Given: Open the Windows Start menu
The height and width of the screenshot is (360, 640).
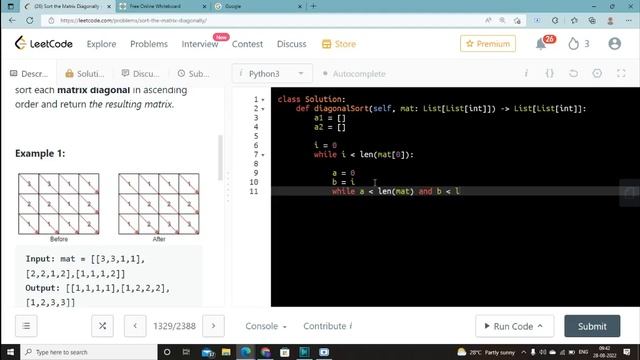Looking at the screenshot, I should coord(10,352).
